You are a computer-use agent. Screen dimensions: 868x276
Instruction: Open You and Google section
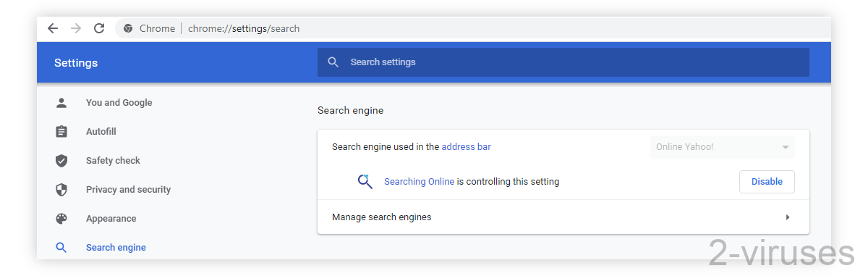[119, 103]
